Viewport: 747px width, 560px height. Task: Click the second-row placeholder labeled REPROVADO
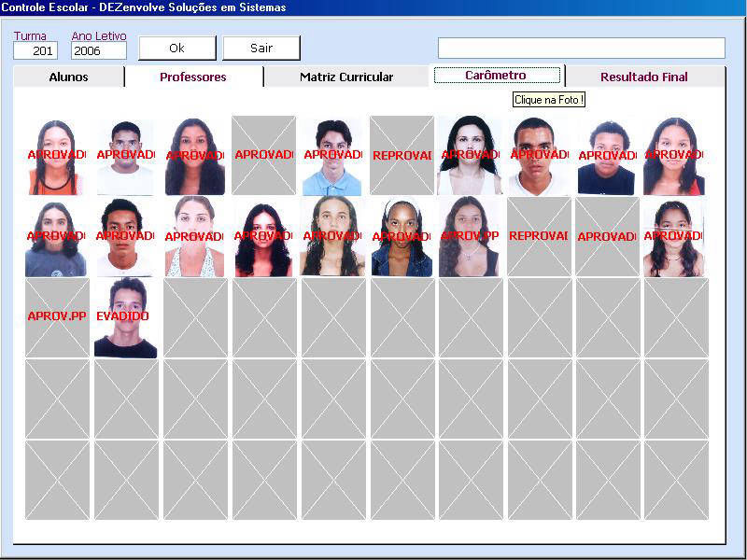click(539, 236)
